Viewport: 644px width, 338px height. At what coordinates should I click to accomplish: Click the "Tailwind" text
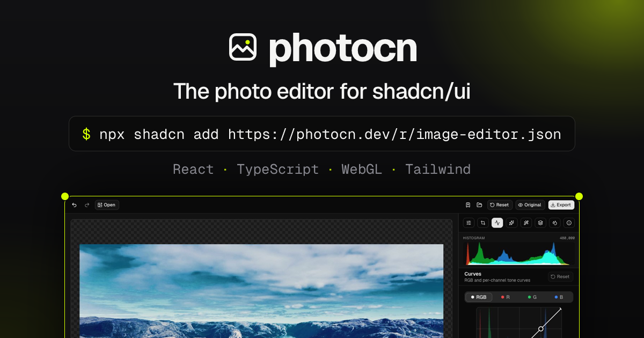pyautogui.click(x=438, y=170)
